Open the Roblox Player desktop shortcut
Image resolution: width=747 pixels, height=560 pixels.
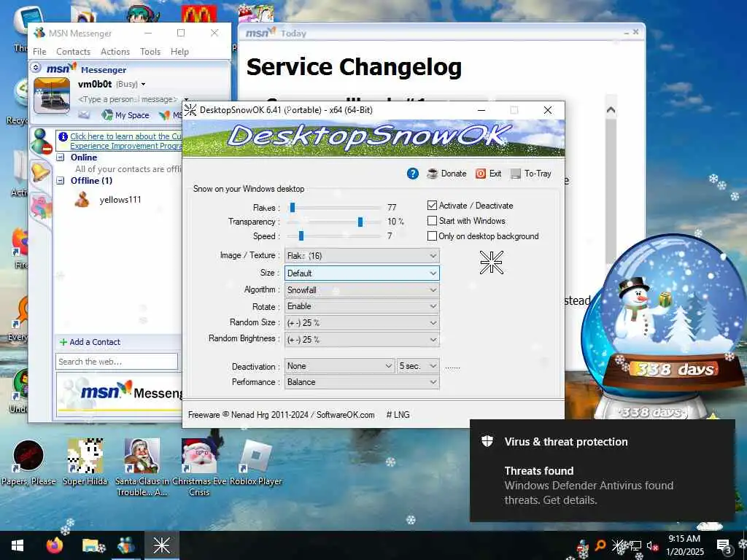256,462
